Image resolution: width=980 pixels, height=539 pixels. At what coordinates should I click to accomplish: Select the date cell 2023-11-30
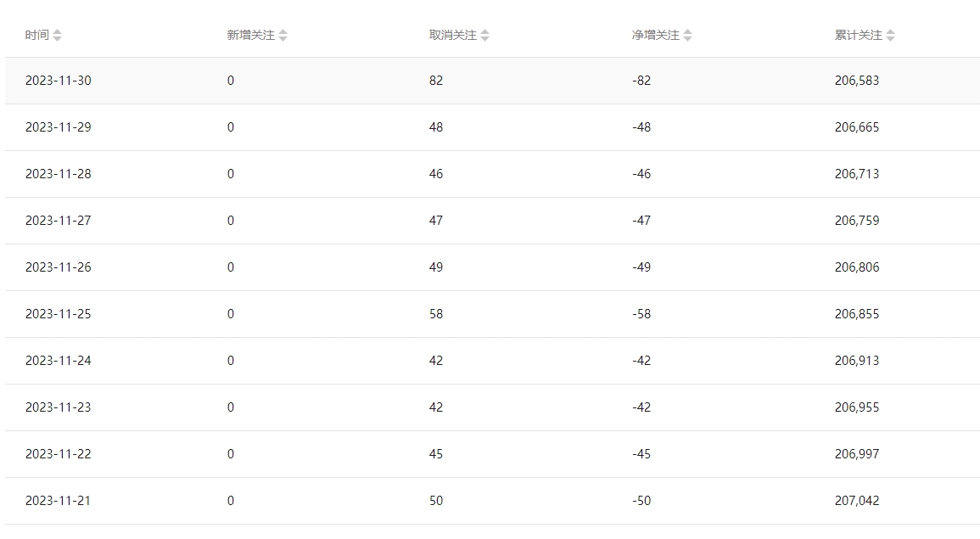(x=59, y=81)
